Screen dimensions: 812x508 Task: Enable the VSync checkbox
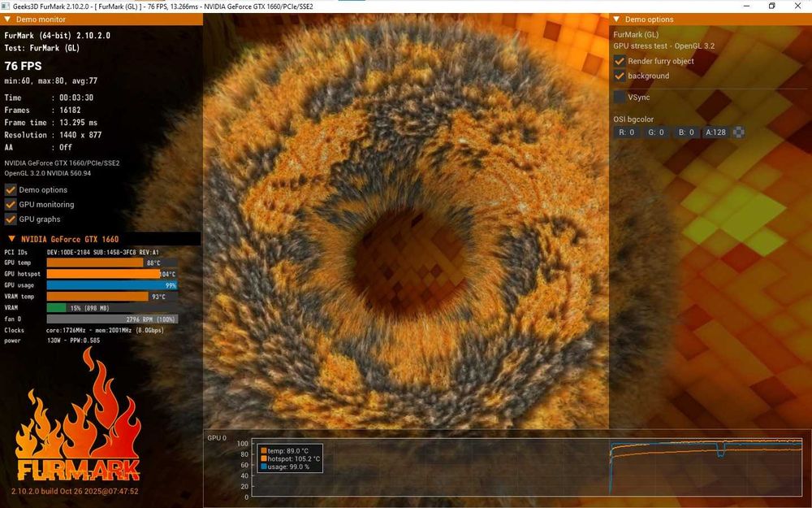(x=620, y=97)
